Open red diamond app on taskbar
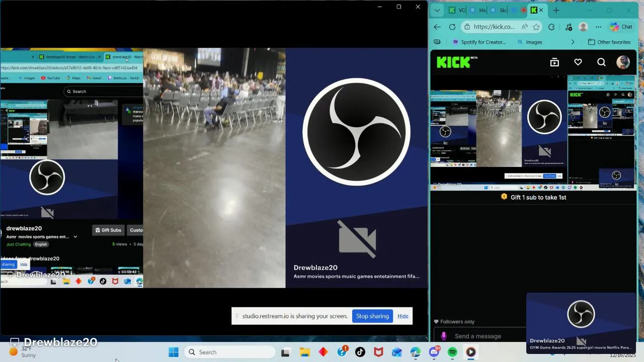Viewport: 644px width, 362px height. [323, 352]
